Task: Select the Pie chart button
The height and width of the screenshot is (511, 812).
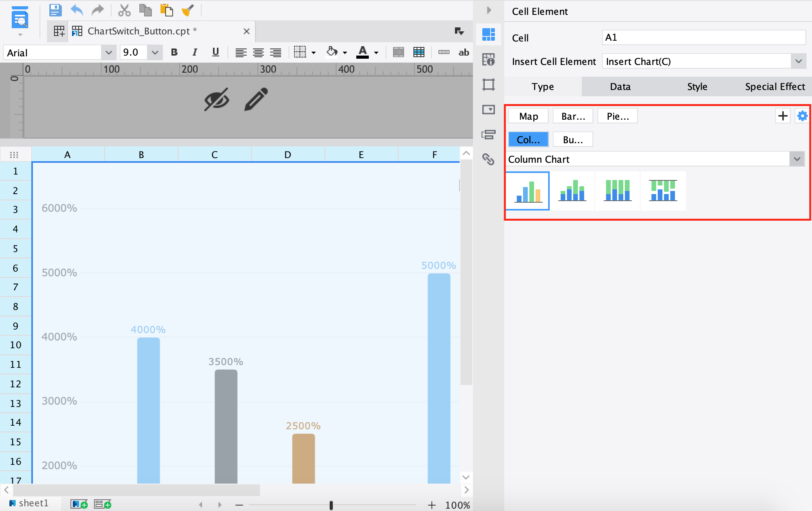Action: [617, 116]
